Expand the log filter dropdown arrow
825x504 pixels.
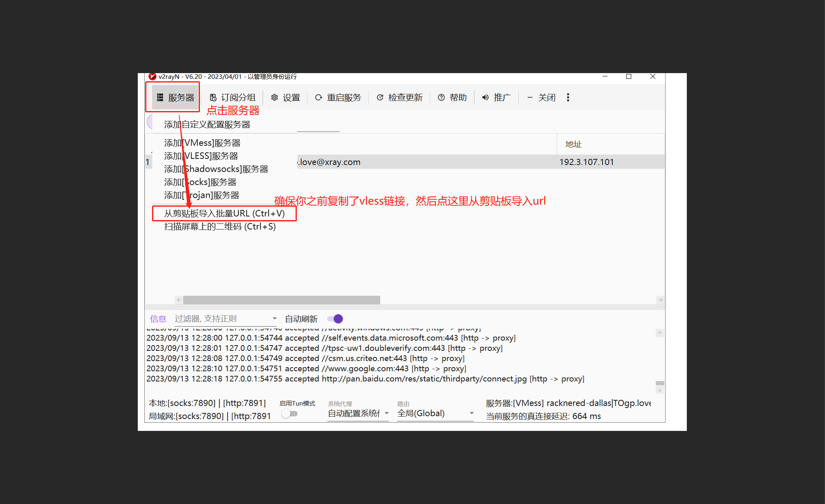click(275, 319)
